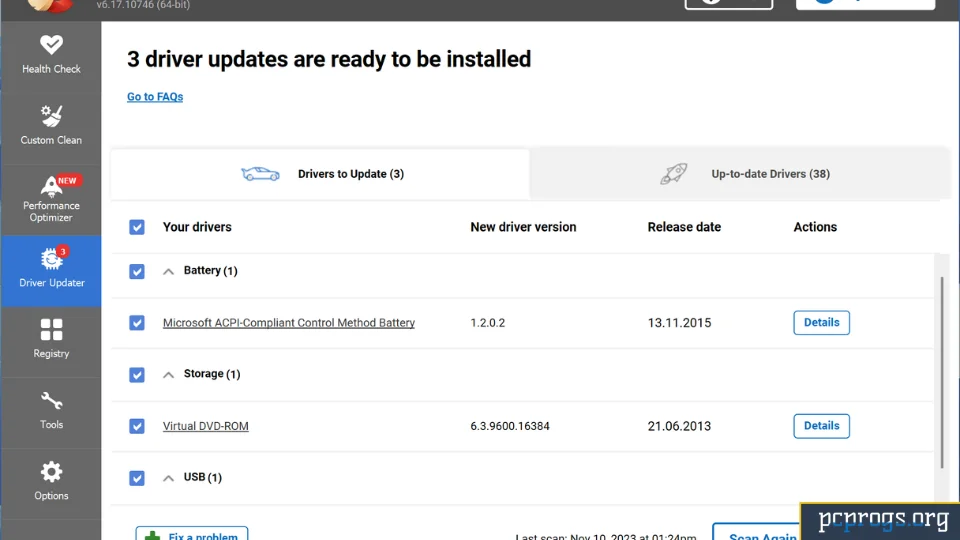Uncheck the Virtual DVD-ROM checkbox

tap(137, 426)
